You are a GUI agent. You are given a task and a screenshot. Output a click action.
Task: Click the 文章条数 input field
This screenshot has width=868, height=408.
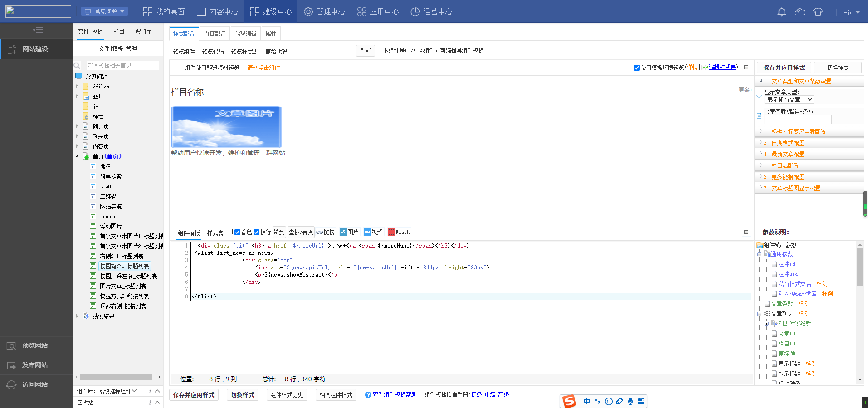coord(798,119)
